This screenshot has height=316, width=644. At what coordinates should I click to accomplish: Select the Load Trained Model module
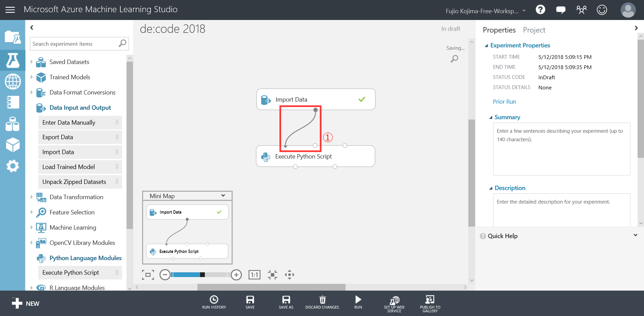point(80,167)
